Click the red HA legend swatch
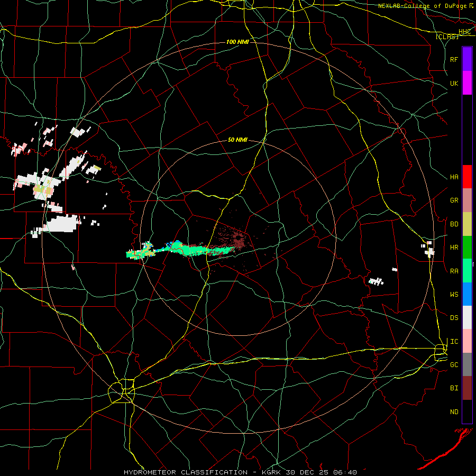Viewport: 476px width, 476px height. coord(467,177)
